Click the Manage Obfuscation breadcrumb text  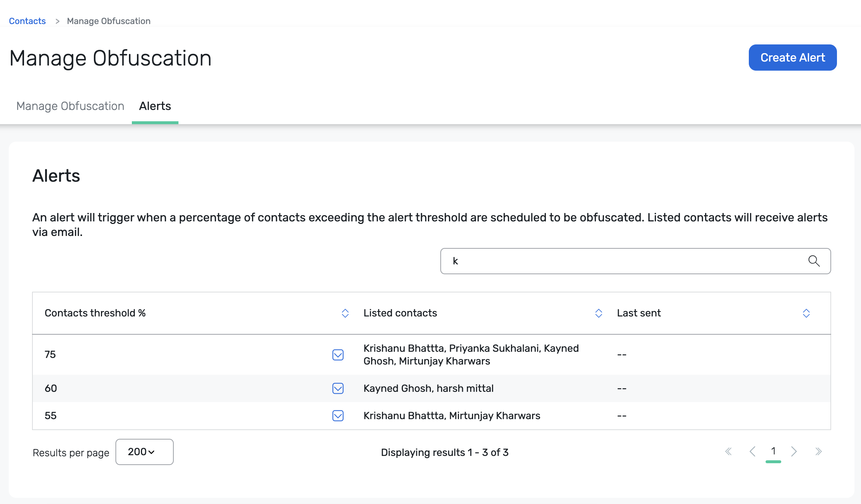[109, 21]
